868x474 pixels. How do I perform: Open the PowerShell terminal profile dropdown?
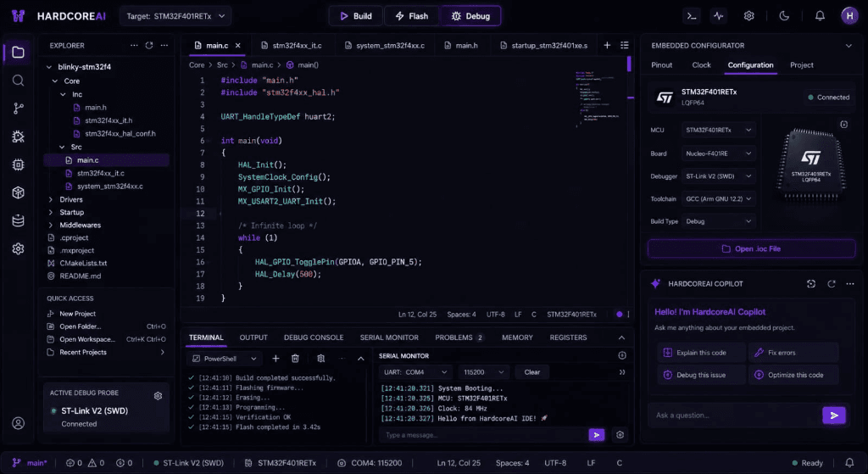pyautogui.click(x=224, y=359)
